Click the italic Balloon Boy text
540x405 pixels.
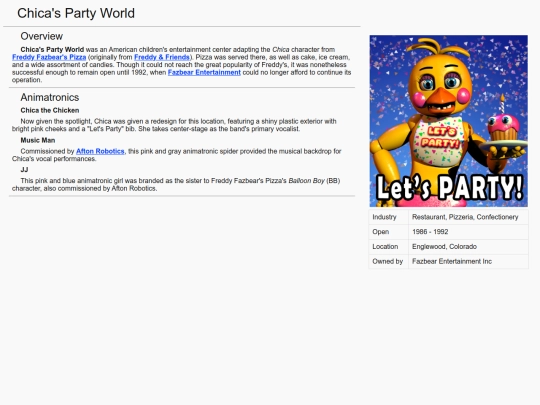tap(306, 181)
